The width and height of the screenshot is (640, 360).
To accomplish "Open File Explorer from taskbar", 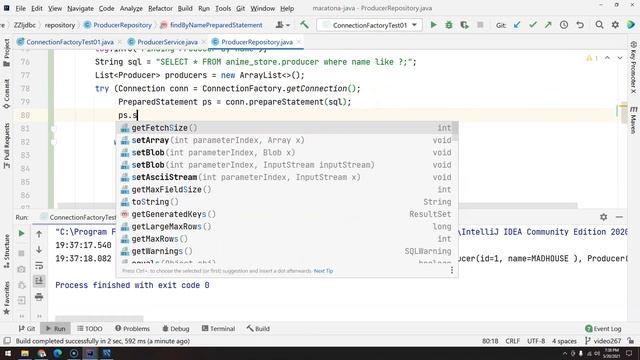I will [x=24, y=353].
